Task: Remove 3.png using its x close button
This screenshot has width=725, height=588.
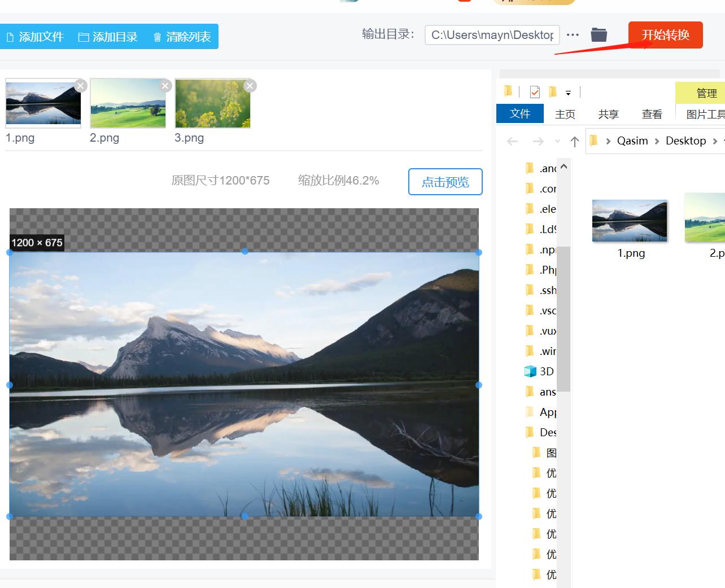Action: tap(250, 86)
